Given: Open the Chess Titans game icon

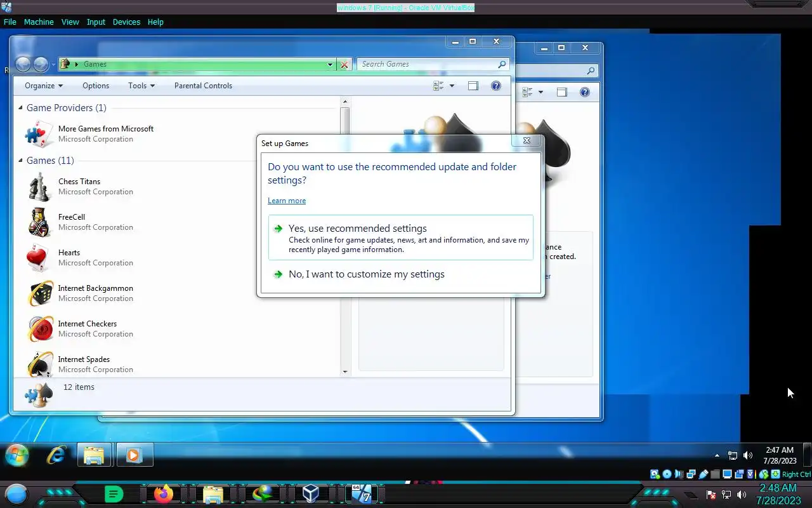Looking at the screenshot, I should (40, 187).
